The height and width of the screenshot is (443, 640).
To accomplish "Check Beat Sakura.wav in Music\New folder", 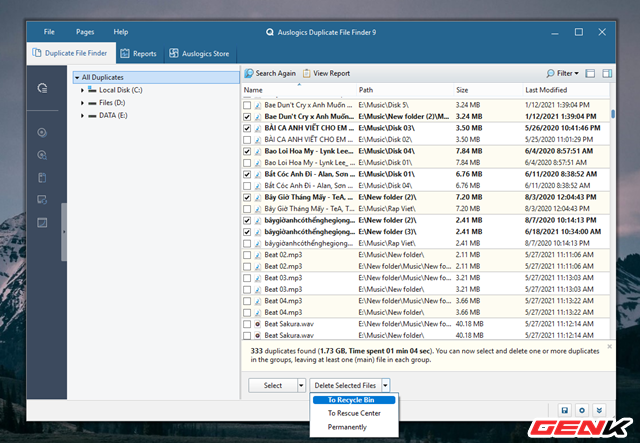I will tap(247, 336).
